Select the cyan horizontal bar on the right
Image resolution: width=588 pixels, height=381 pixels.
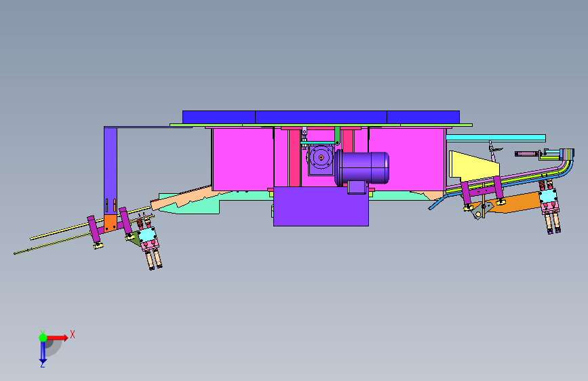pos(496,138)
